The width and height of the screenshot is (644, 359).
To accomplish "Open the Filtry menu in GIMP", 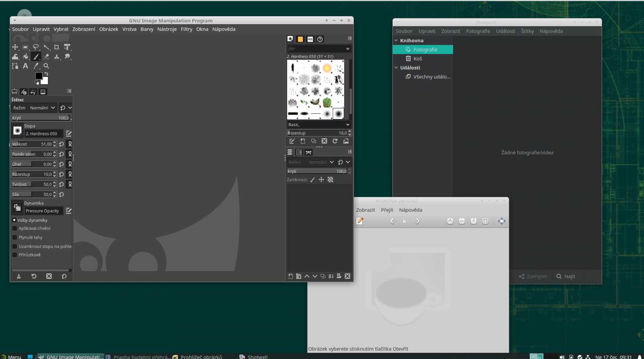I will 186,29.
